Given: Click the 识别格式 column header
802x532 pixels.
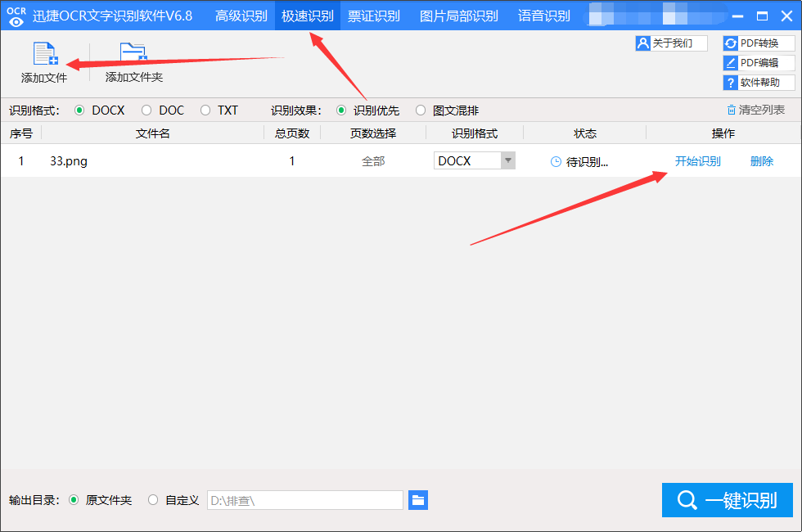Looking at the screenshot, I should tap(474, 133).
